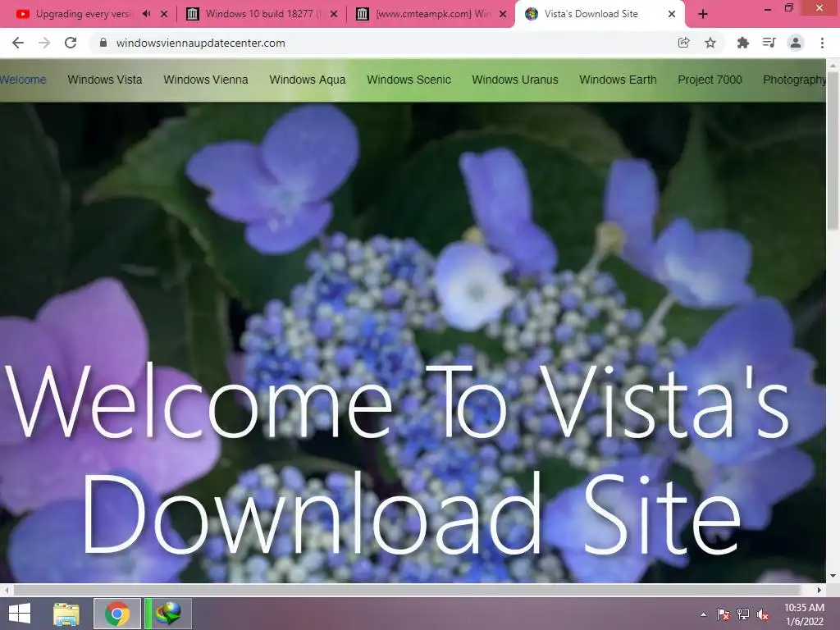Viewport: 840px width, 630px height.
Task: Go back with the browser back arrow
Action: pos(18,43)
